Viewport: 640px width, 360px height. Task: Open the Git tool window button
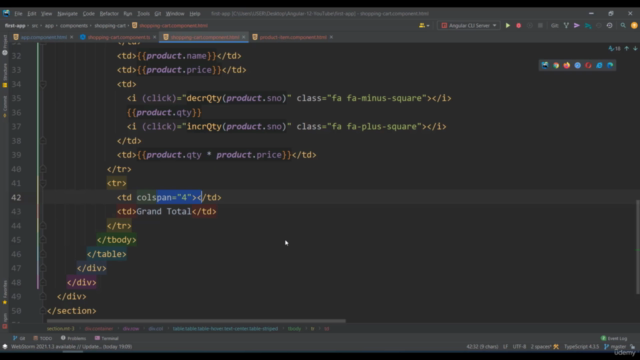[19, 338]
